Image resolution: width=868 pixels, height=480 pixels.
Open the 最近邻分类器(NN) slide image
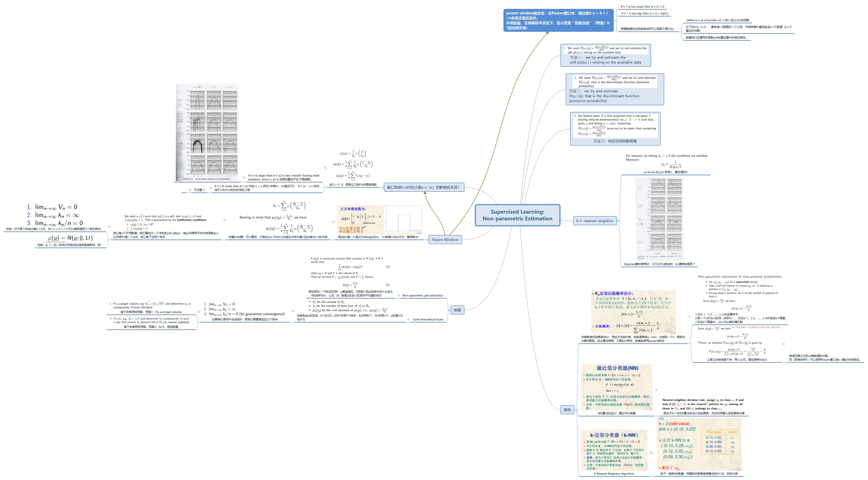tap(617, 387)
